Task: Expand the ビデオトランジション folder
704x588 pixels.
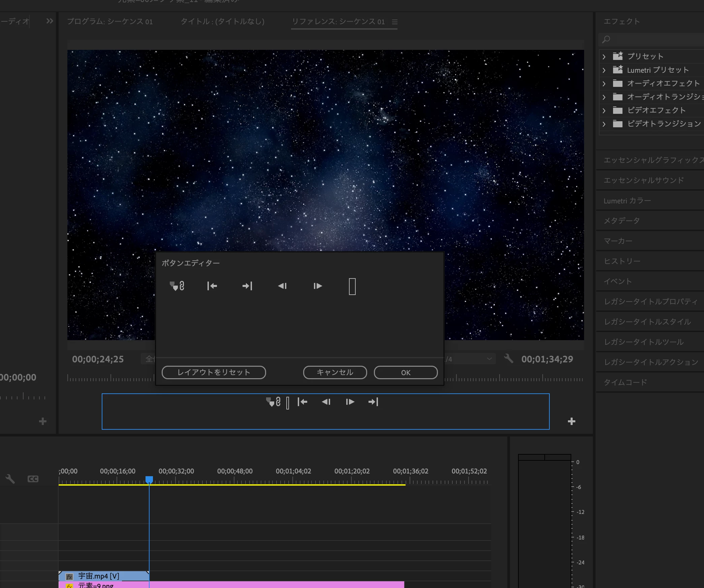Action: [604, 124]
